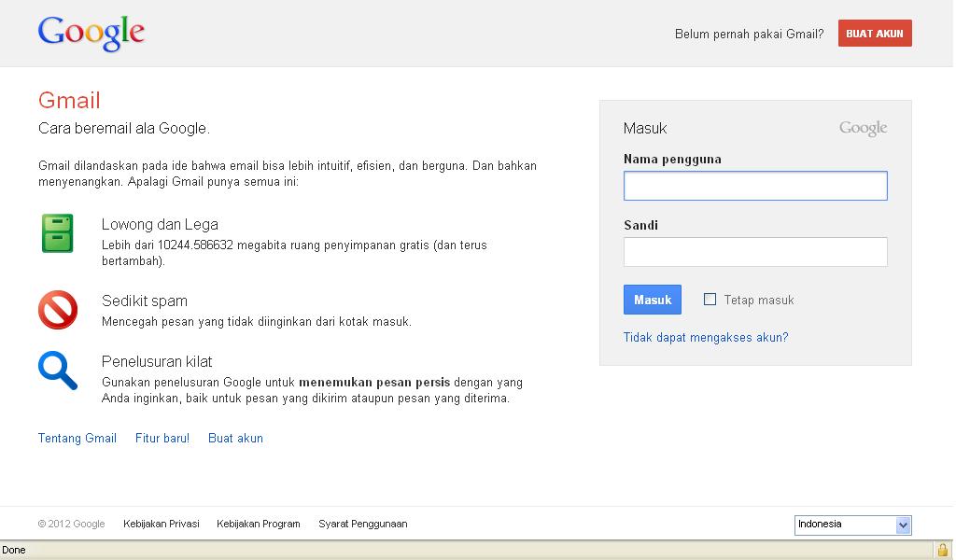Click the red BUAT AKUN button
The width and height of the screenshot is (956, 560).
tap(874, 33)
